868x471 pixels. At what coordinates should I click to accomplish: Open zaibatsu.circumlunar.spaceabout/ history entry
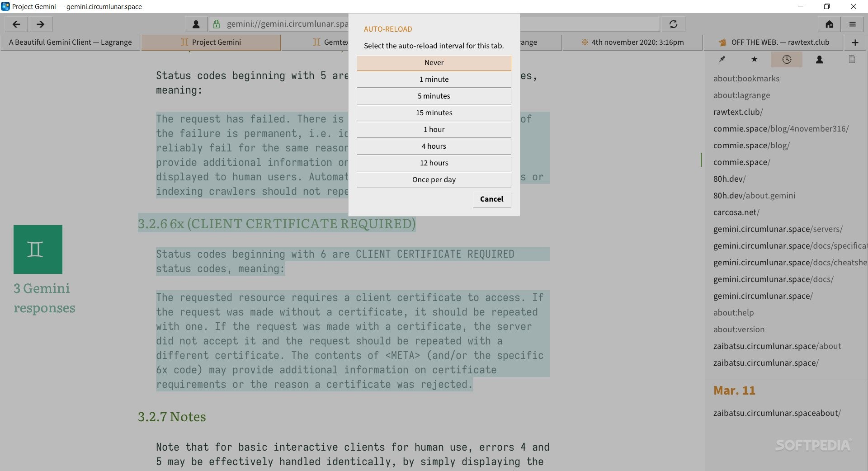click(777, 413)
